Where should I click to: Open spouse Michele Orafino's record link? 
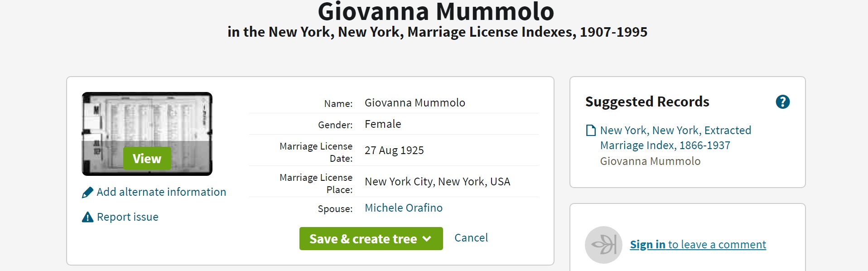tap(404, 208)
